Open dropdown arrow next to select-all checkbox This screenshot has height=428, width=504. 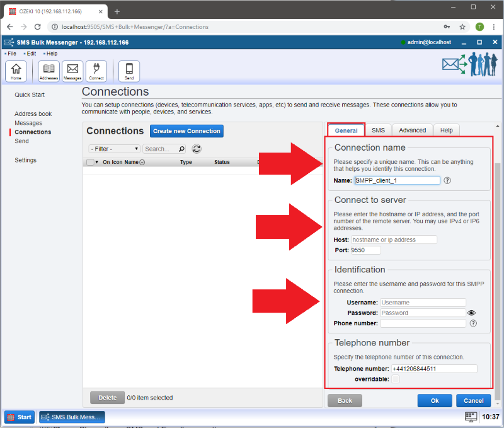click(97, 163)
